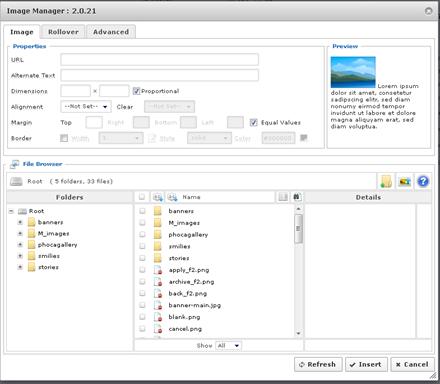This screenshot has width=440, height=384.
Task: Click the Alternate Text field
Action: 159,75
